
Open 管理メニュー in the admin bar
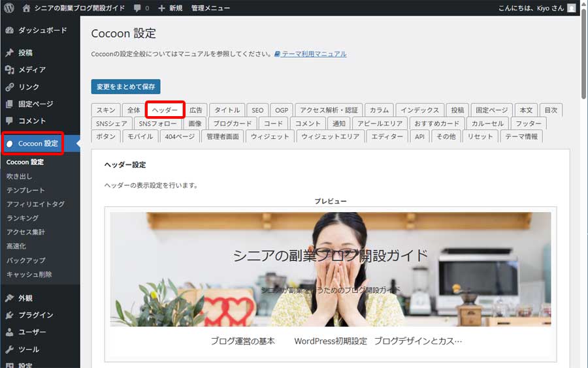[x=210, y=8]
